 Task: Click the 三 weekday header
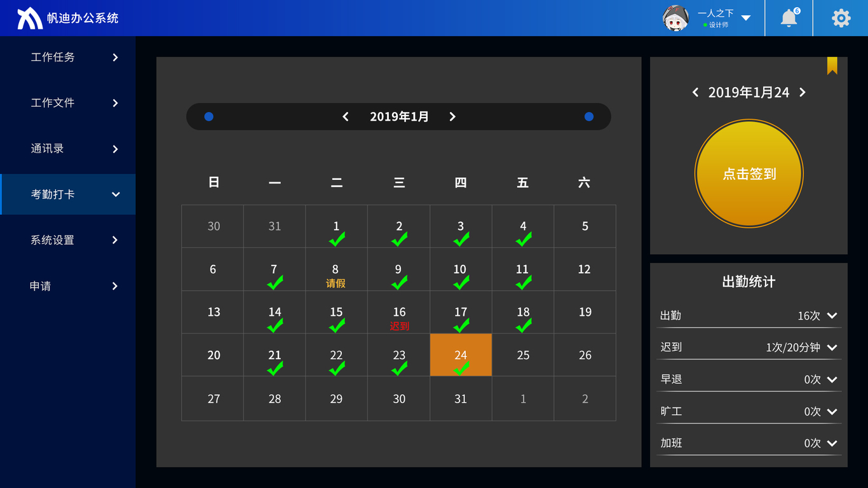[399, 183]
